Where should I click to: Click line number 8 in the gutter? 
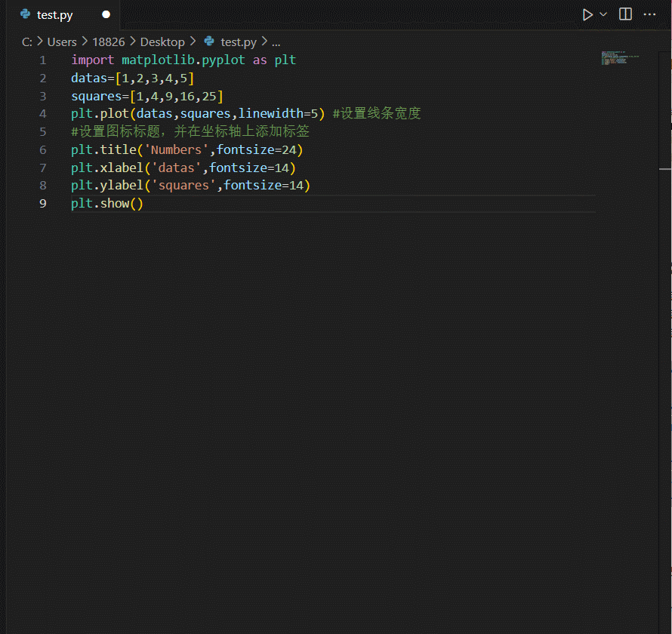click(x=42, y=185)
